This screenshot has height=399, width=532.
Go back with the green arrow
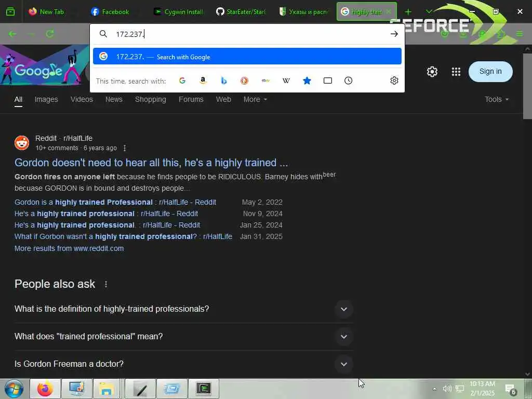[12, 34]
